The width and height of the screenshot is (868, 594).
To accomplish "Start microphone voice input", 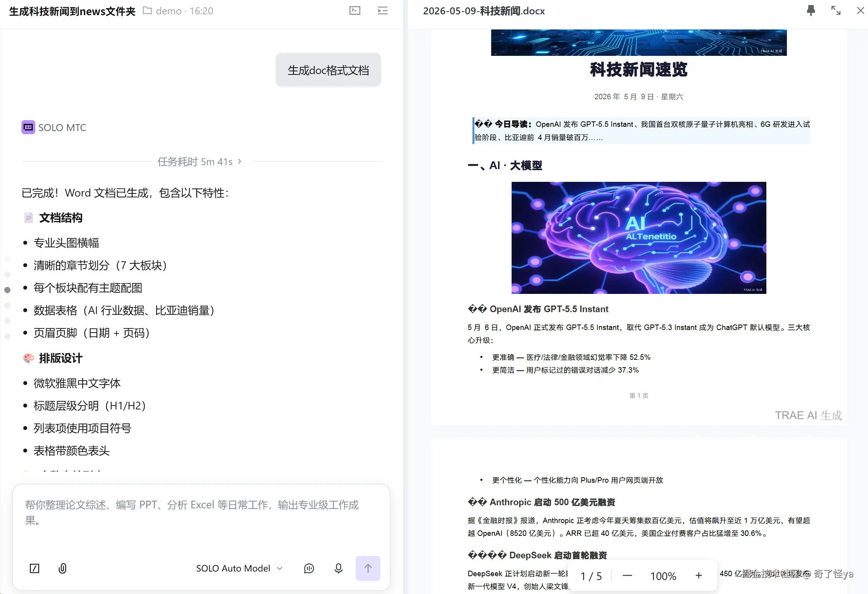I will (339, 568).
